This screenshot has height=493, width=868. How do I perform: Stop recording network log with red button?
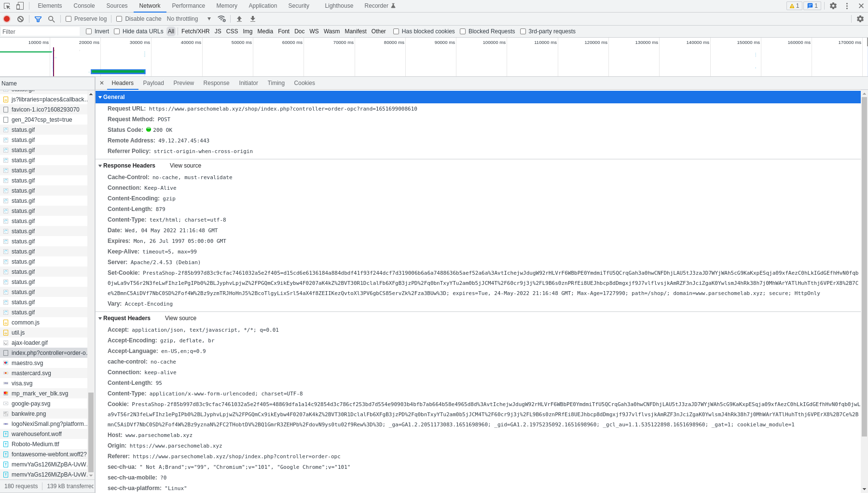coord(7,19)
